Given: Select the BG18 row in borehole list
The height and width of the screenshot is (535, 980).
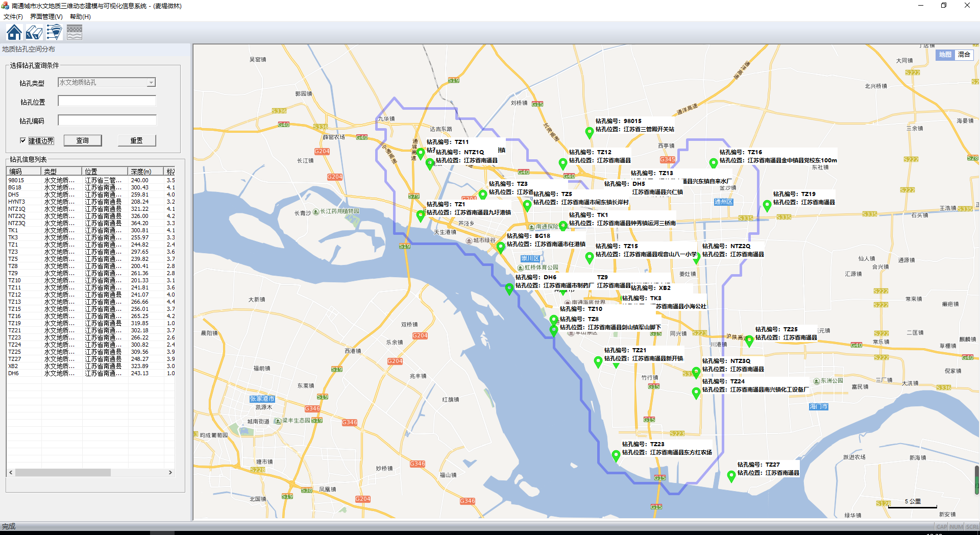Looking at the screenshot, I should (x=91, y=187).
